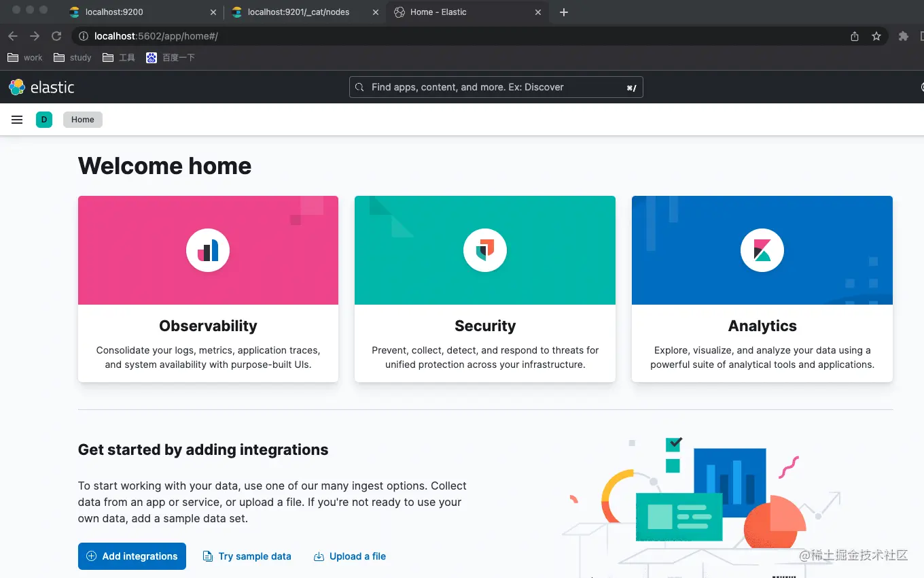This screenshot has width=924, height=578.
Task: Open the D space avatar
Action: pos(44,120)
